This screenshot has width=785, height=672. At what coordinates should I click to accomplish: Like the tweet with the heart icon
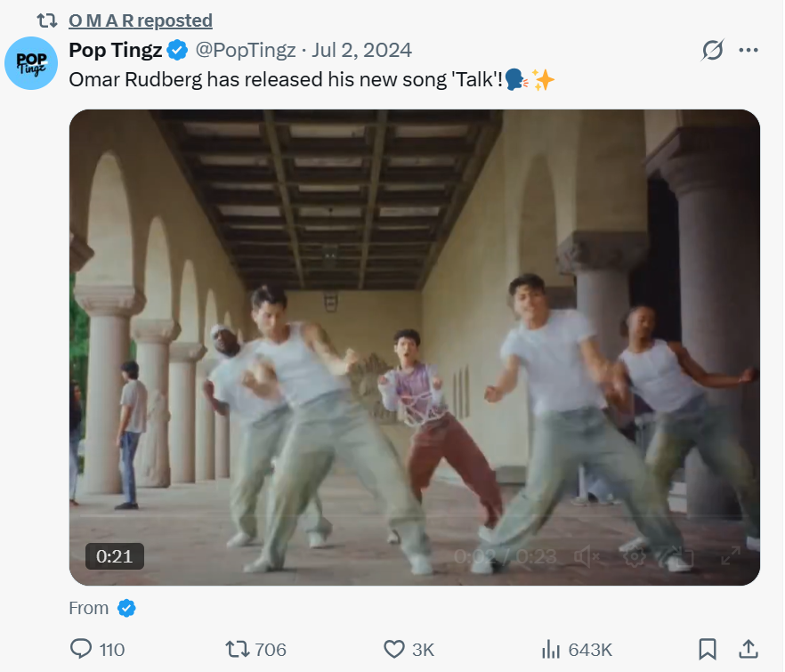pyautogui.click(x=394, y=650)
